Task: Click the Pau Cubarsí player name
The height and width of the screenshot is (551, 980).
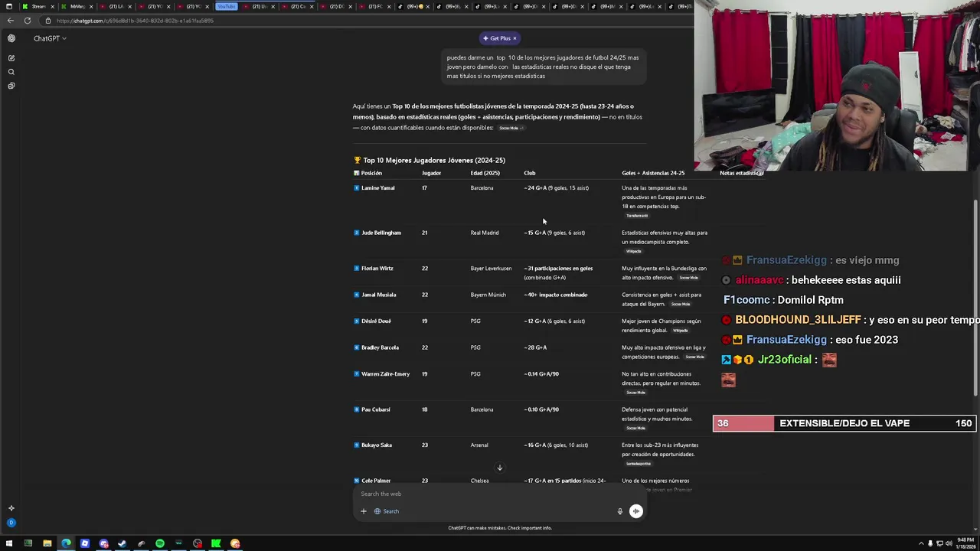Action: tap(376, 409)
